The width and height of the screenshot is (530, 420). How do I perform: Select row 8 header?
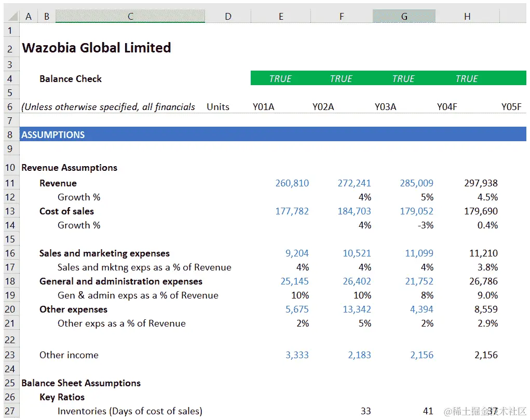click(x=10, y=134)
